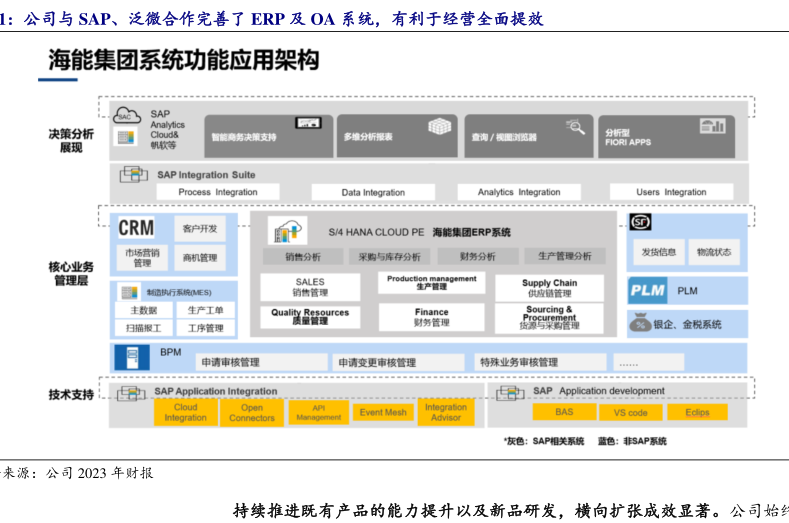Select the 采购与库存分析 tab

click(389, 257)
